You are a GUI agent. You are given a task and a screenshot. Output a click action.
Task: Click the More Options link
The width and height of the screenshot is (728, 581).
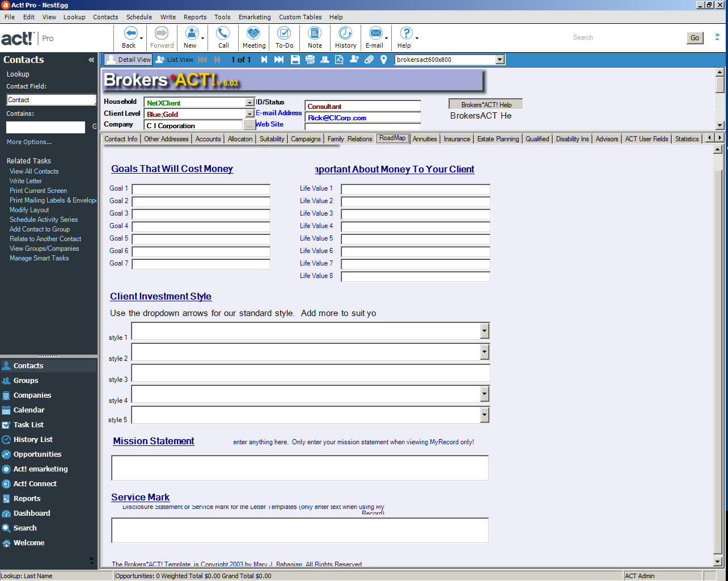click(29, 142)
